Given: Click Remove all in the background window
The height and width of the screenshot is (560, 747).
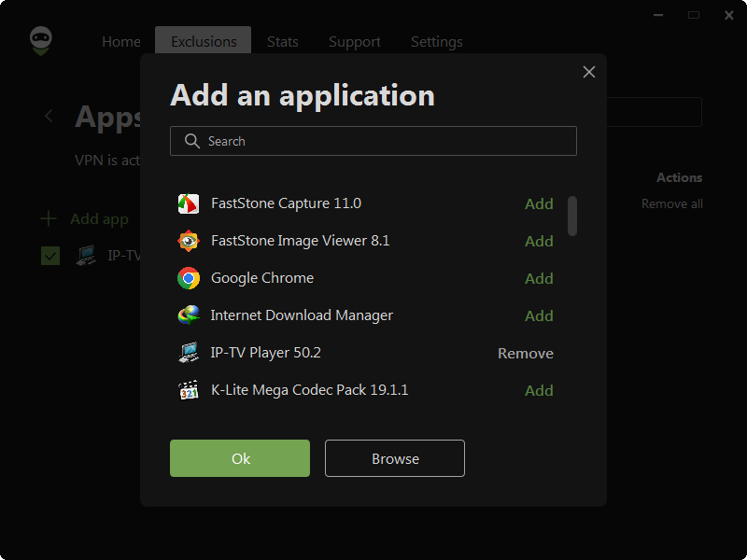Looking at the screenshot, I should (671, 203).
